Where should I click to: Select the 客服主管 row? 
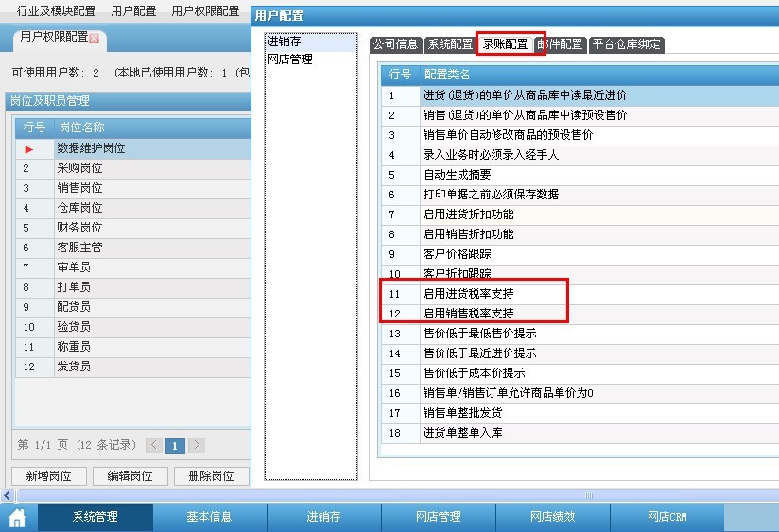pos(133,248)
